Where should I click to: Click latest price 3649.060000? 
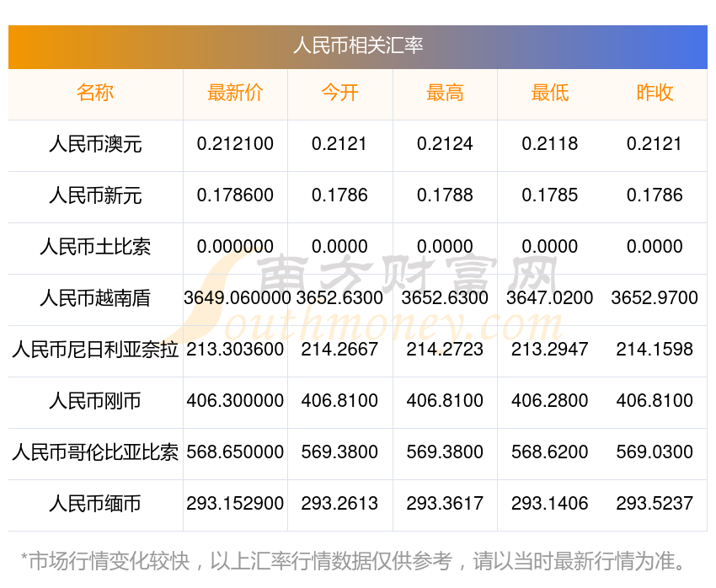click(237, 298)
